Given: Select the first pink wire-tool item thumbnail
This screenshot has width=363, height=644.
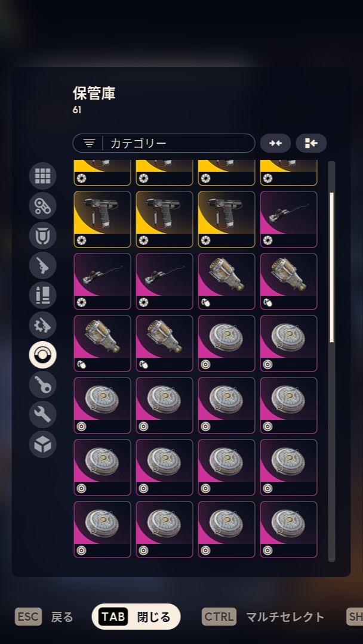Looking at the screenshot, I should pos(288,219).
